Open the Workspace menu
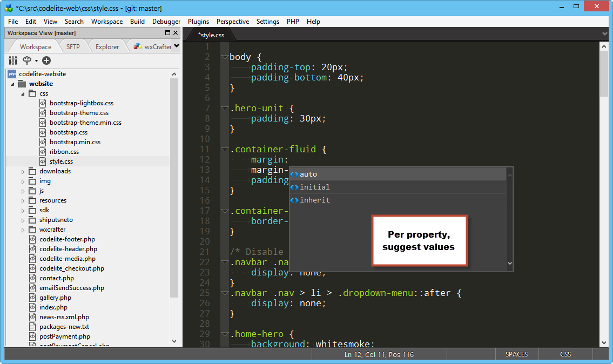Screen dimensions: 613x364 click(107, 22)
